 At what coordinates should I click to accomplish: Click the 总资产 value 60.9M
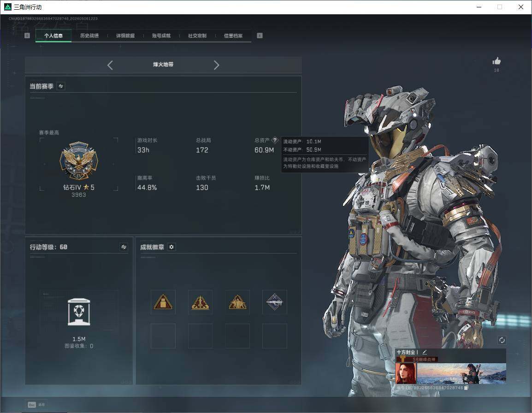pyautogui.click(x=264, y=150)
